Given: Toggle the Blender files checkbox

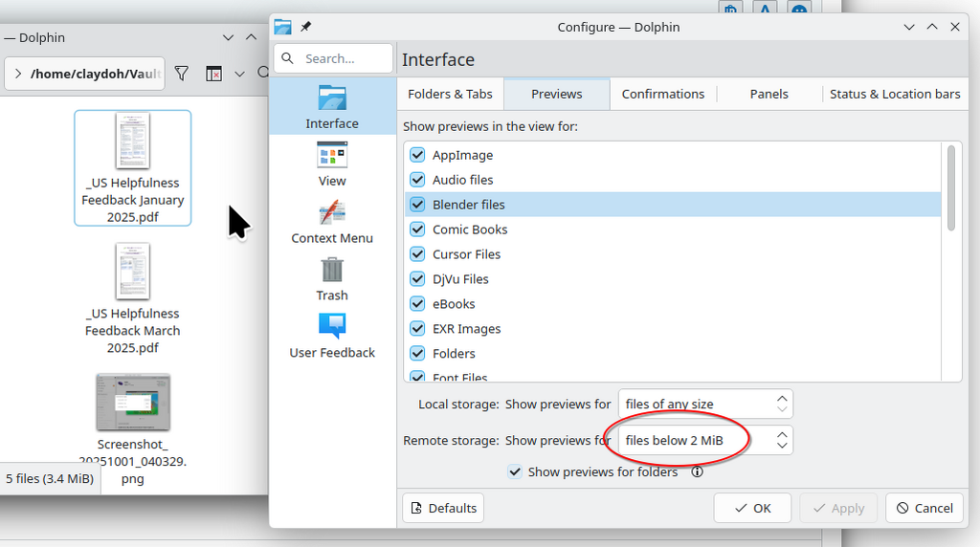Looking at the screenshot, I should (x=417, y=205).
